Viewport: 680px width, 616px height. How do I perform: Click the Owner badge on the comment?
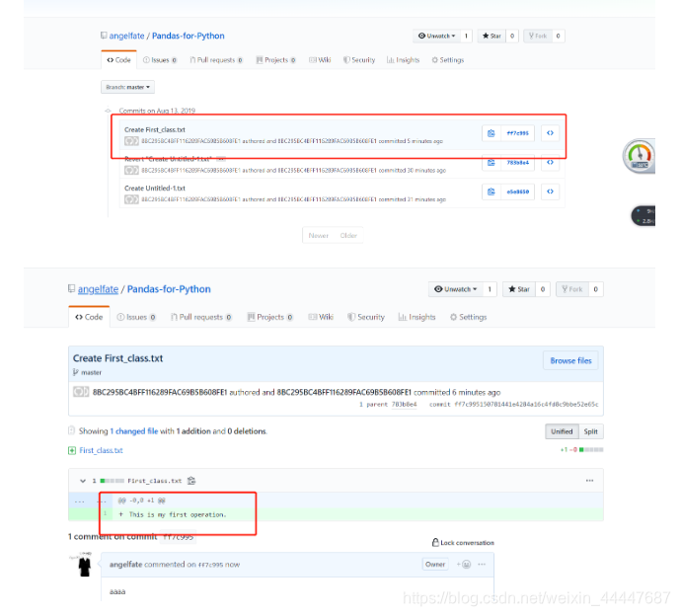click(x=435, y=565)
